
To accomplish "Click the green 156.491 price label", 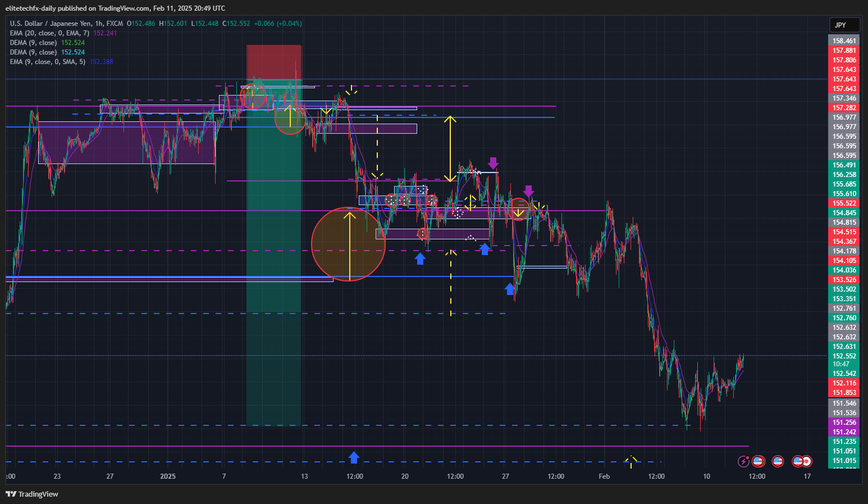I will (x=844, y=165).
